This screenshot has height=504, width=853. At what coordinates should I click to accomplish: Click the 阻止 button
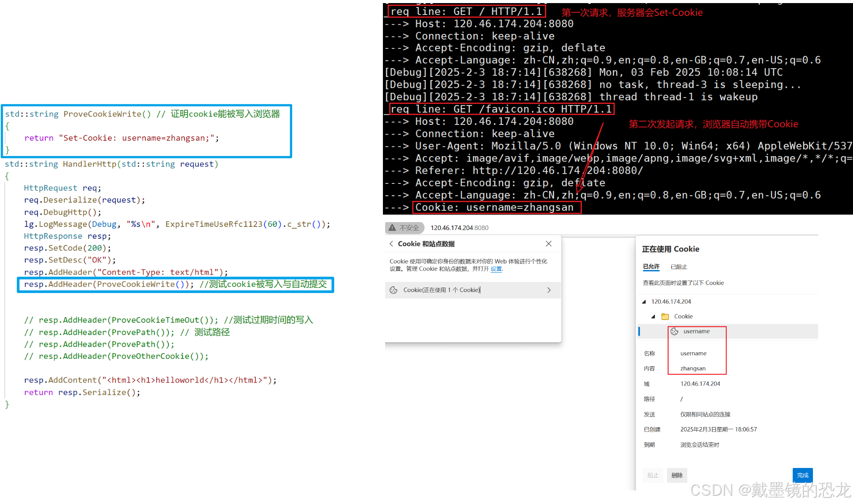(653, 475)
